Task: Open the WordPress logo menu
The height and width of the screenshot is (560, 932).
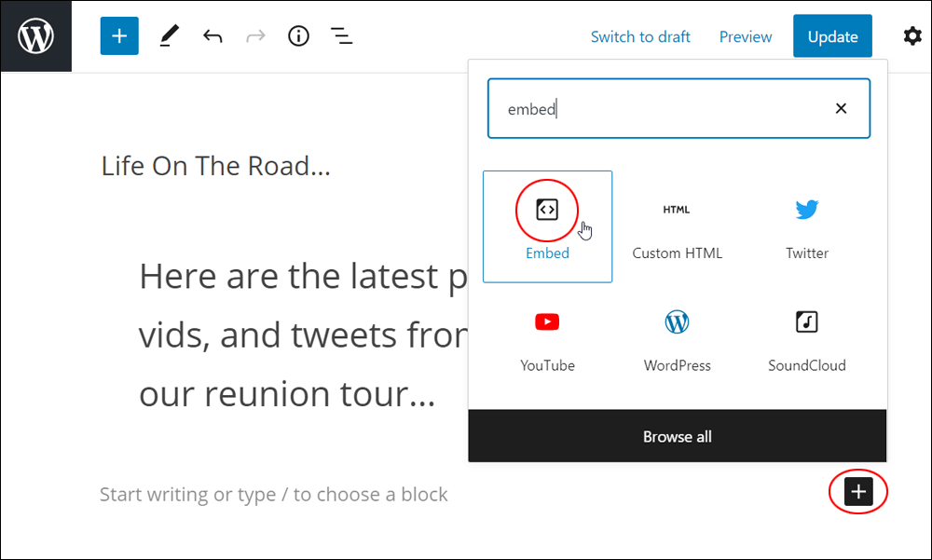Action: point(35,36)
